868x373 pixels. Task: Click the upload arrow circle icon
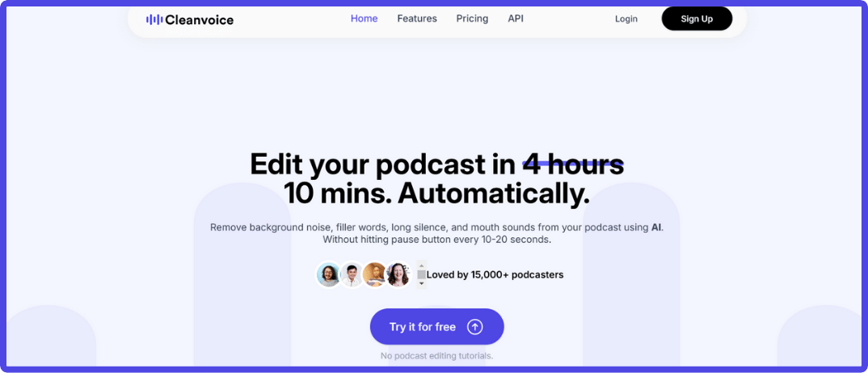(x=475, y=327)
